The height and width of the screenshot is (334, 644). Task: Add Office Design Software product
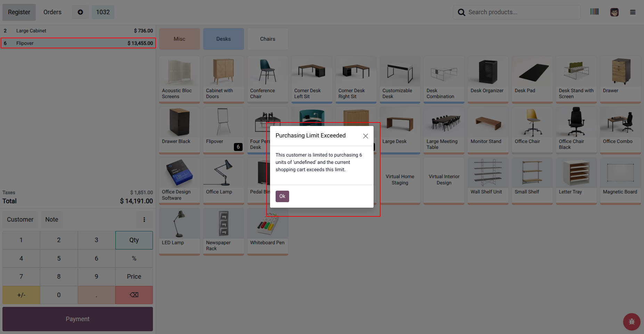tap(179, 181)
